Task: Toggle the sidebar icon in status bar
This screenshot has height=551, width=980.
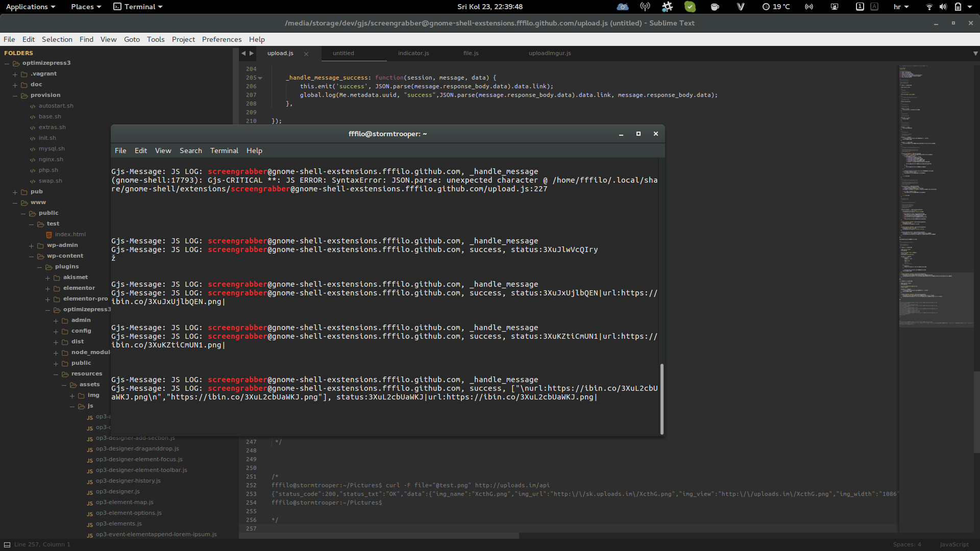Action: pyautogui.click(x=7, y=544)
